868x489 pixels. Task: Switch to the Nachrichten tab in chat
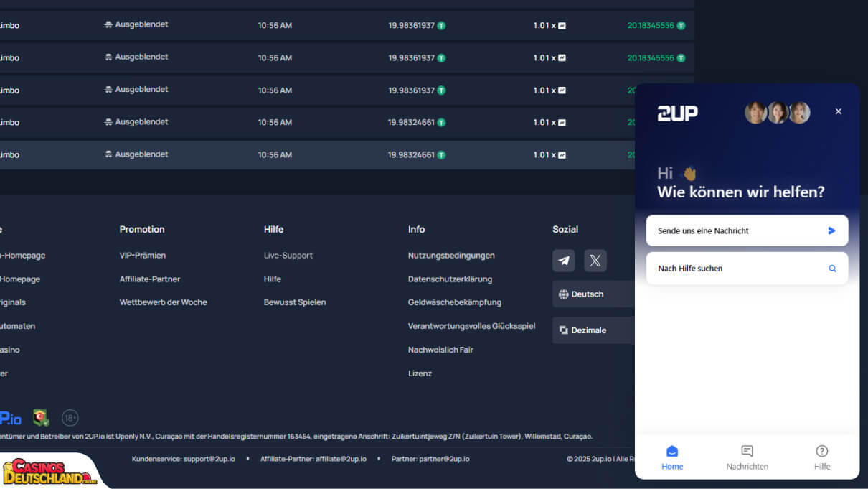747,457
